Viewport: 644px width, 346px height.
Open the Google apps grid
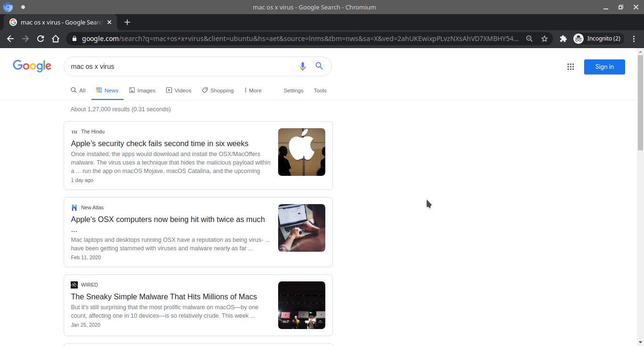pyautogui.click(x=570, y=67)
